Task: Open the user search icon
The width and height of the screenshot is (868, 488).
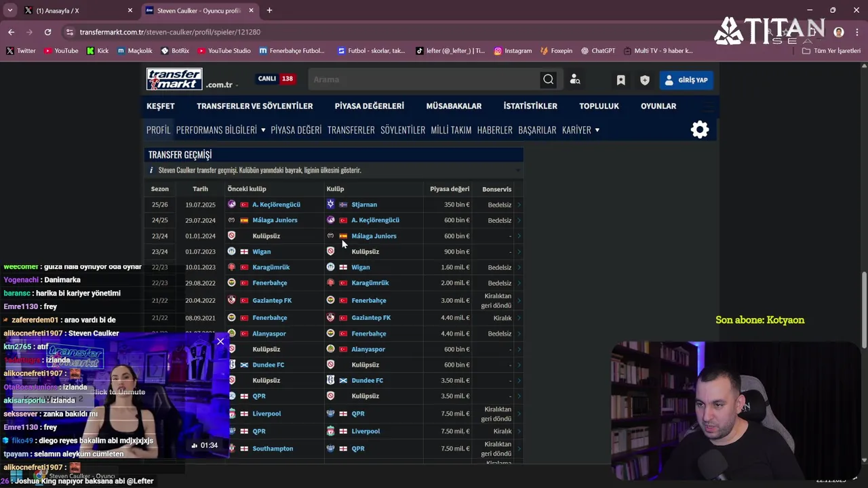Action: point(575,79)
